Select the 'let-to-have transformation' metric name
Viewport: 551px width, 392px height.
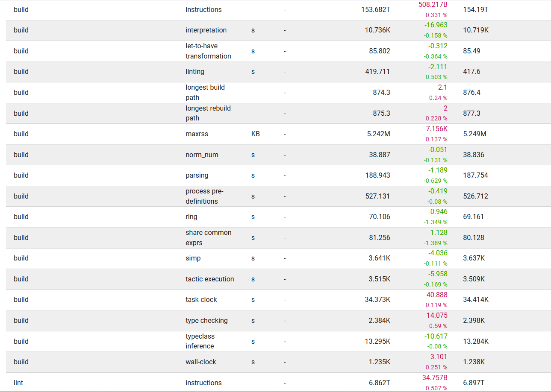coord(208,51)
